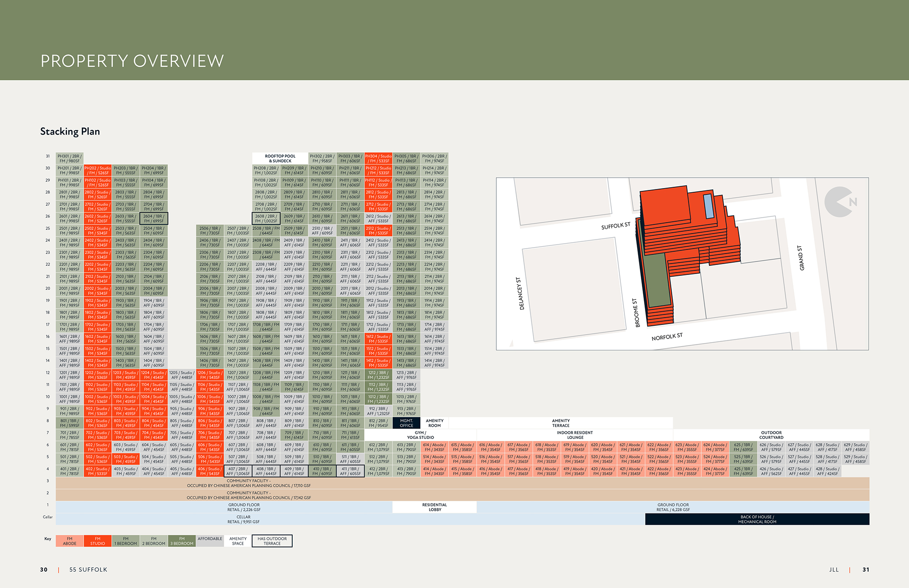
Task: Select the FM Studio key swatch
Action: [98, 541]
